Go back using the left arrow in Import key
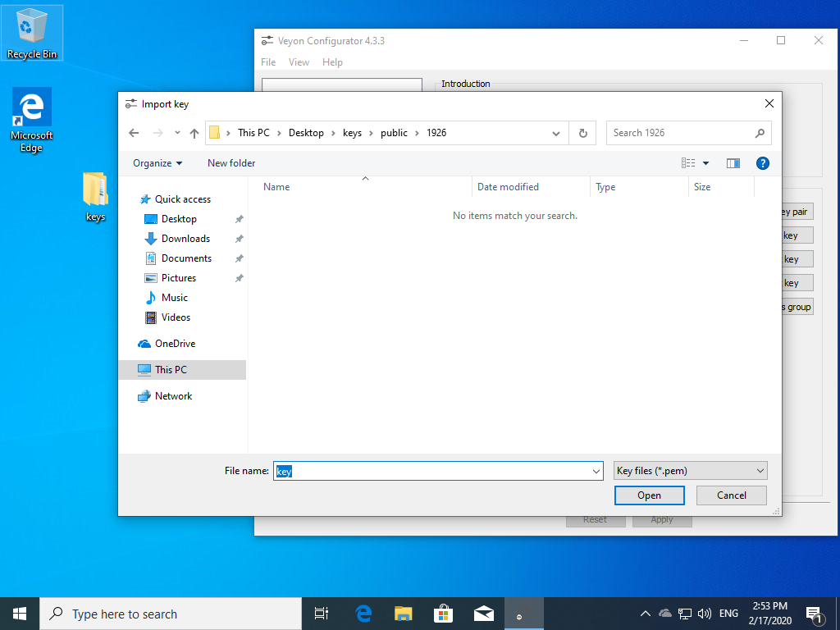Image resolution: width=840 pixels, height=630 pixels. click(134, 133)
